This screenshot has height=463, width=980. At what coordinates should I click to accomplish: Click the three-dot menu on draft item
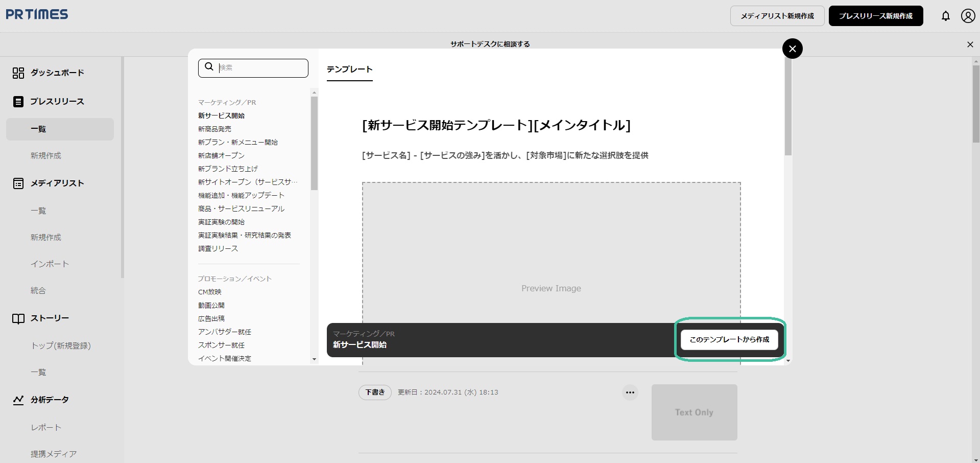point(630,392)
